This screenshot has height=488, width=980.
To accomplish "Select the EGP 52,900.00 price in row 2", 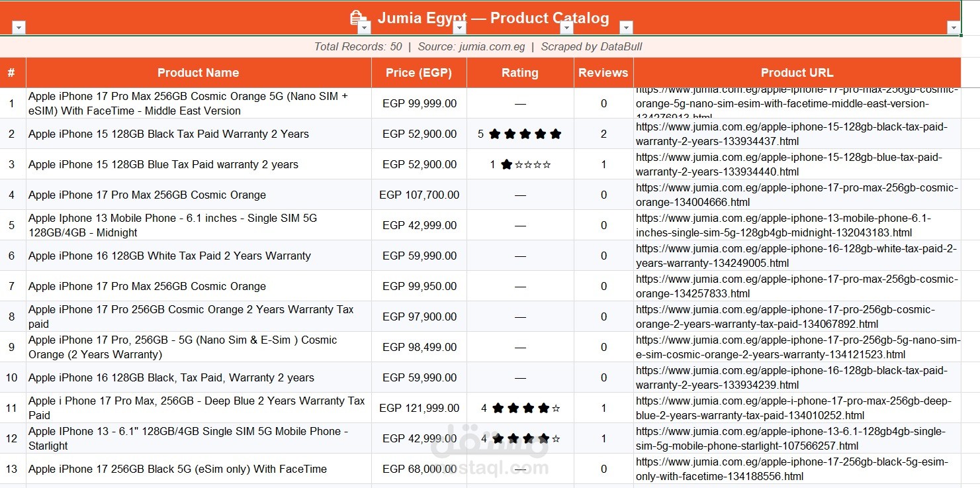I will tap(419, 134).
